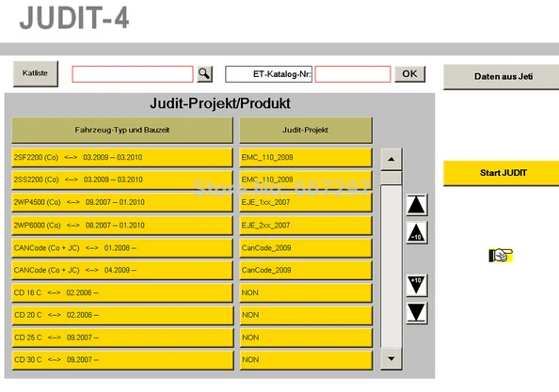
Task: Focus the ET-Katalog-Nr input field
Action: pyautogui.click(x=353, y=74)
